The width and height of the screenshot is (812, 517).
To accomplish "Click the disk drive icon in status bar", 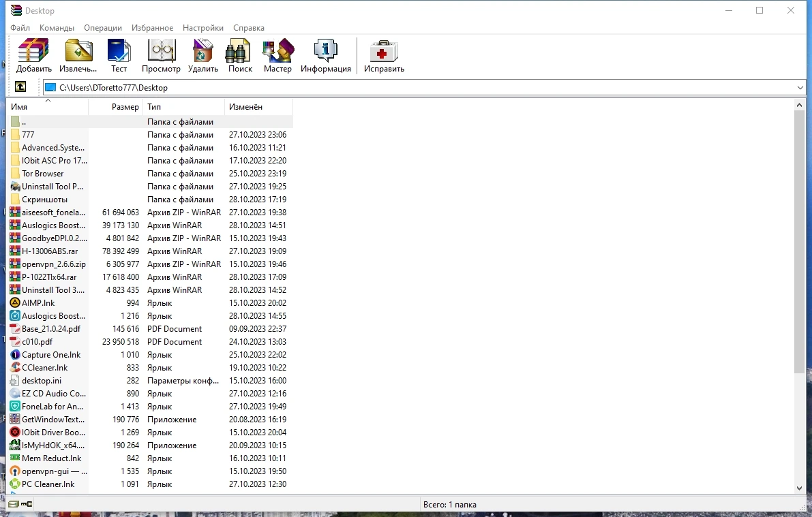I will coord(14,504).
